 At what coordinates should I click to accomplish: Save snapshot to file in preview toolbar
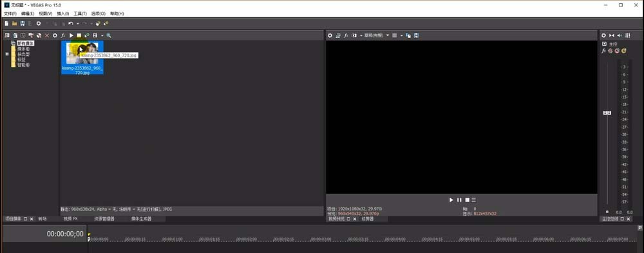(416, 36)
